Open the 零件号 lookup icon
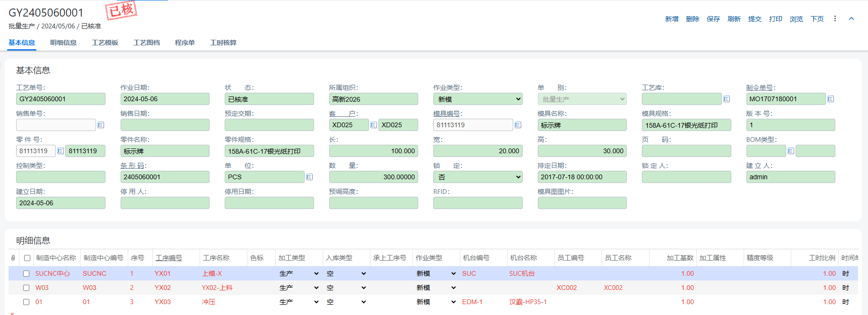This screenshot has width=868, height=315. pos(61,151)
